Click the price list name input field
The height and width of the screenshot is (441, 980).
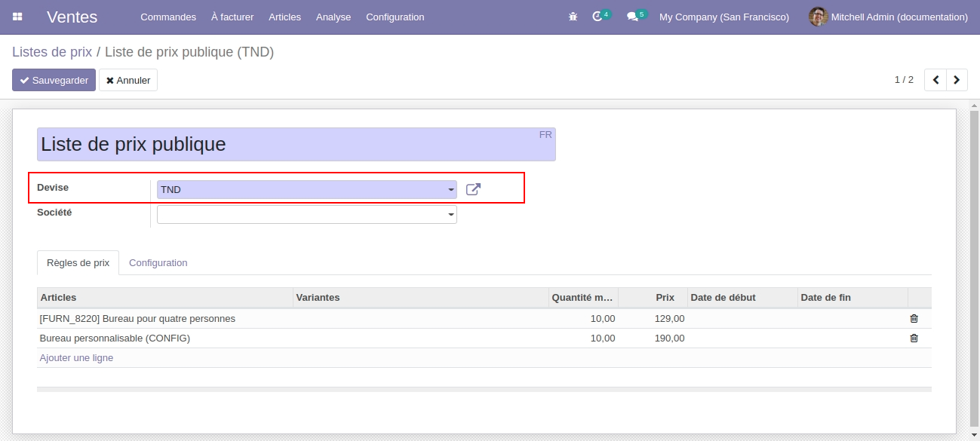coord(287,144)
